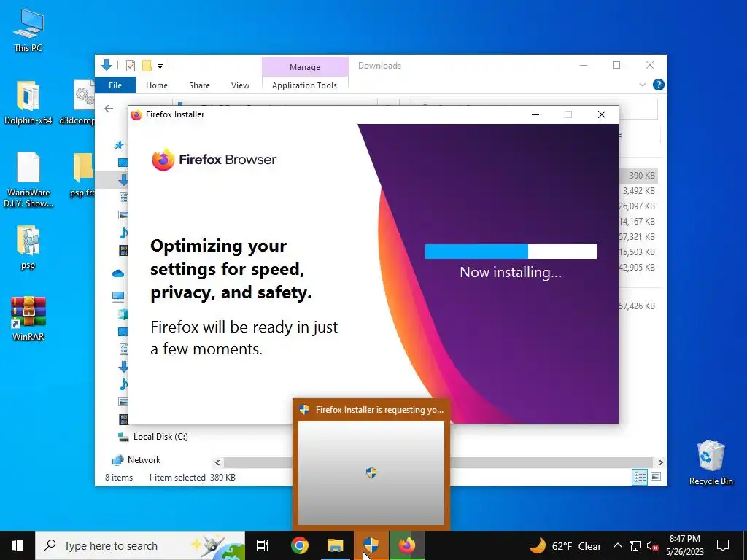This screenshot has width=747, height=560.
Task: Select the psp zip folder on desktop
Action: click(x=28, y=248)
